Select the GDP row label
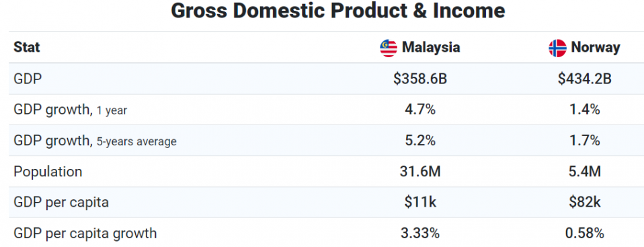The height and width of the screenshot is (247, 644). 28,79
